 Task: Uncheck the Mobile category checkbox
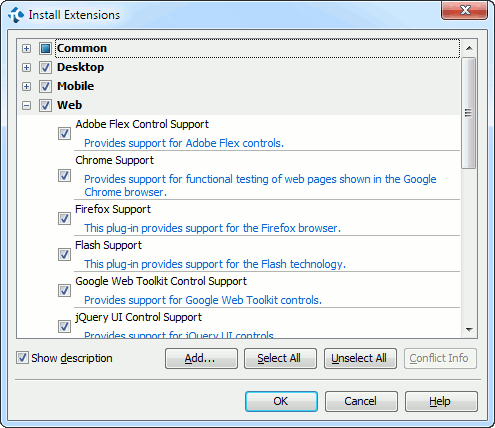pyautogui.click(x=45, y=86)
